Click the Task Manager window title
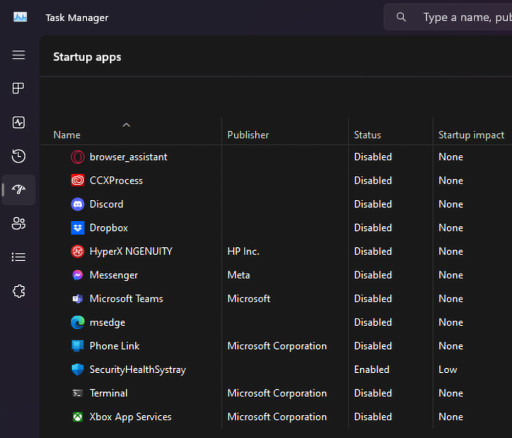This screenshot has height=438, width=512. click(x=77, y=18)
